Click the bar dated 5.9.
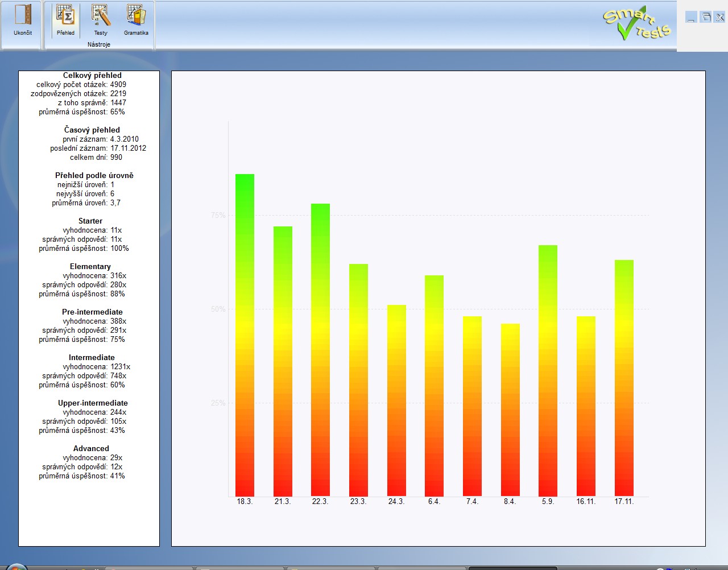The image size is (728, 570). click(548, 370)
